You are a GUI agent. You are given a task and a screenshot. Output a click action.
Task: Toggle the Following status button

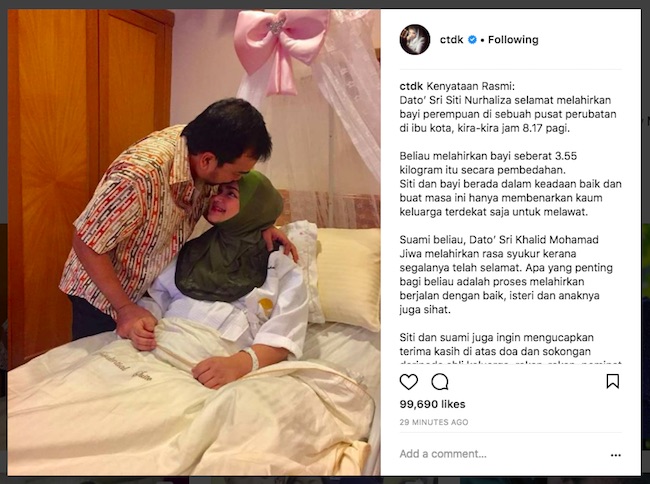point(513,40)
